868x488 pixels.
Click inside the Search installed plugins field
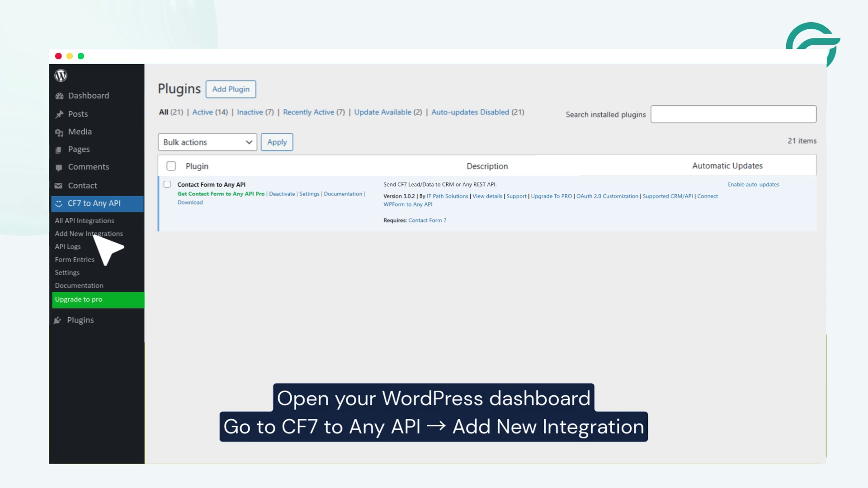733,114
